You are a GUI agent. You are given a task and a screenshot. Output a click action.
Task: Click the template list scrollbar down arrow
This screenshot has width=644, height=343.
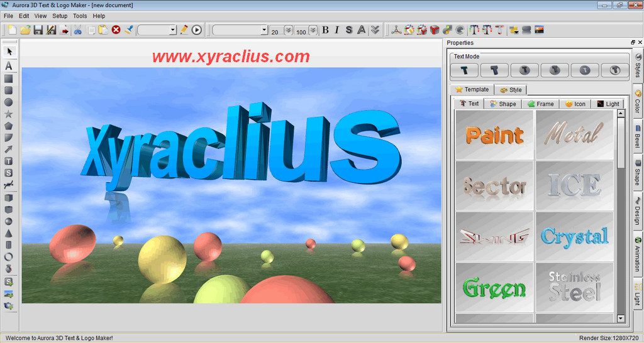click(x=621, y=318)
